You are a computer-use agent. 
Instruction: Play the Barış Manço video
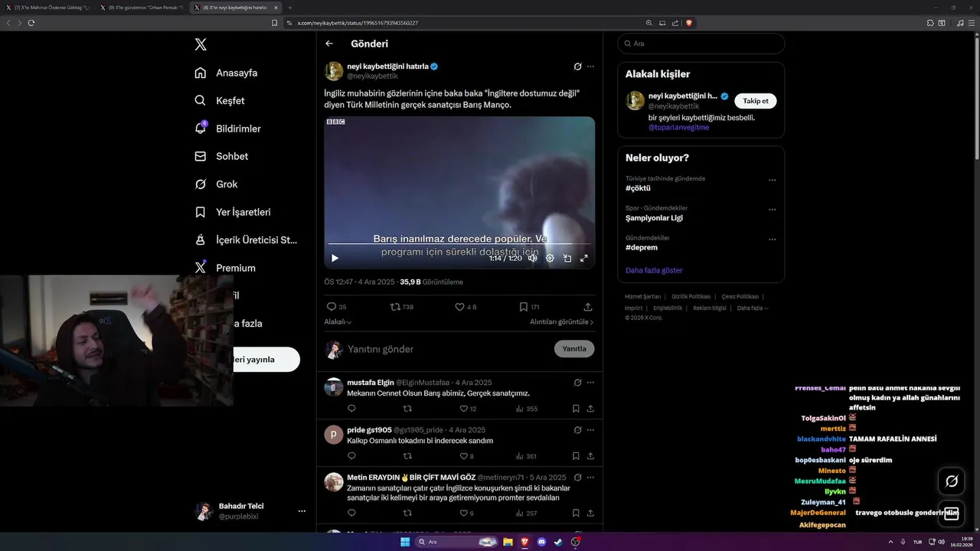(335, 258)
